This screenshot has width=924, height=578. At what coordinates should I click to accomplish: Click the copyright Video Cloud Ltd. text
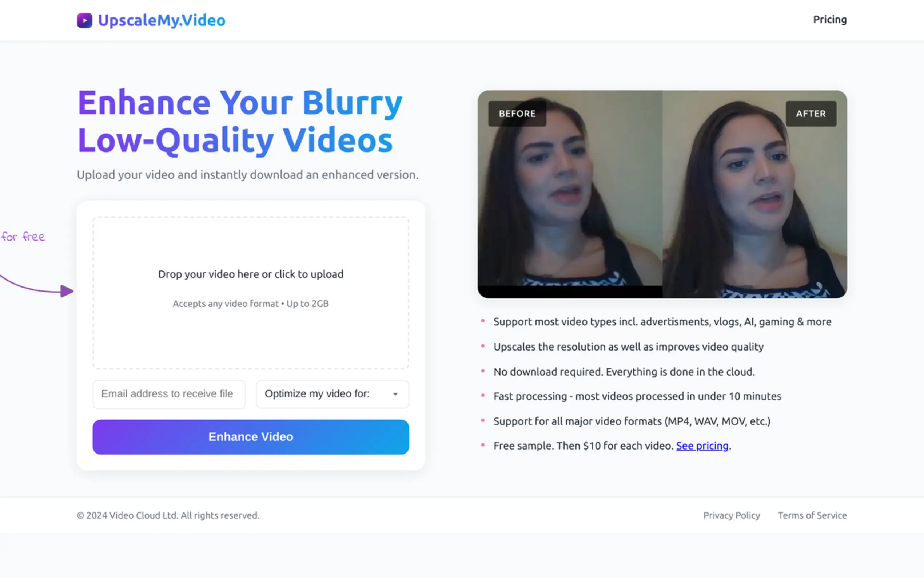(x=168, y=515)
